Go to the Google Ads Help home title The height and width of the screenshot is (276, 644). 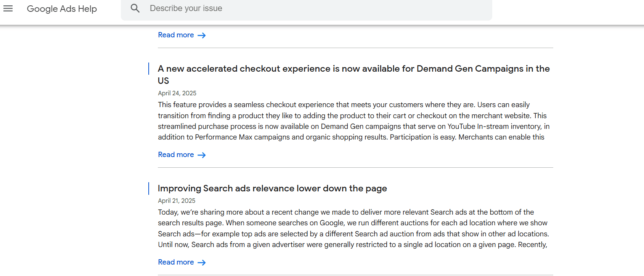(x=62, y=9)
